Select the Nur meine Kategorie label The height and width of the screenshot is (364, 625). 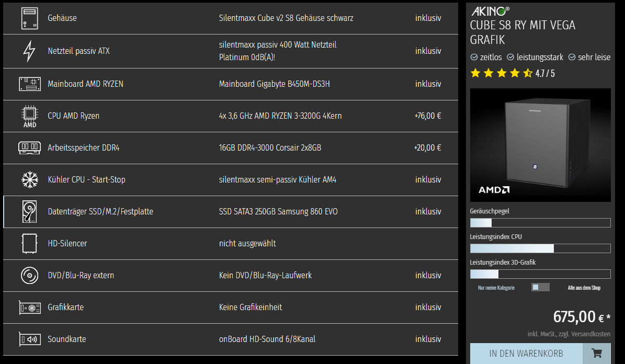(496, 288)
